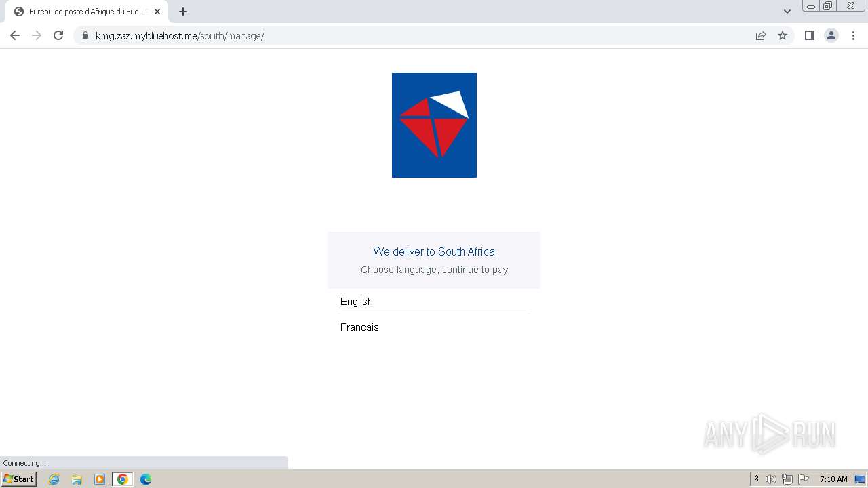Open File Explorer from taskbar
Viewport: 868px width, 488px height.
click(77, 479)
